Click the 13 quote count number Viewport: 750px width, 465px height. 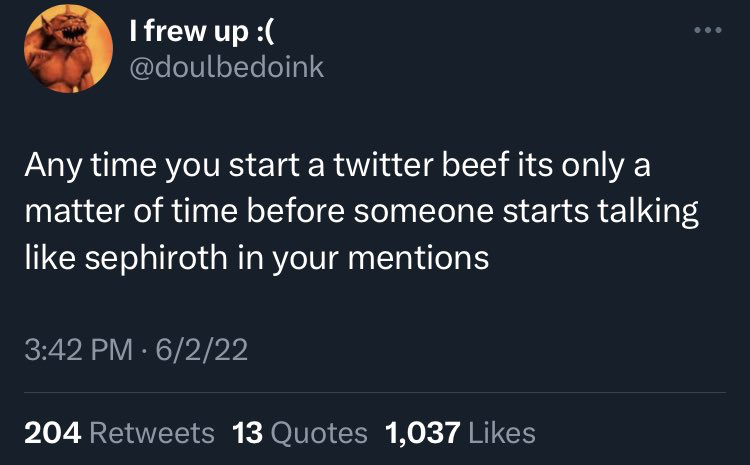pos(247,432)
